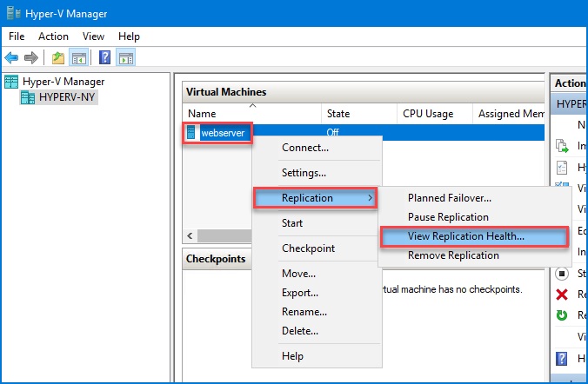Select the HYPERV-NY server node
Screen dimensions: 588x384
tap(61, 97)
